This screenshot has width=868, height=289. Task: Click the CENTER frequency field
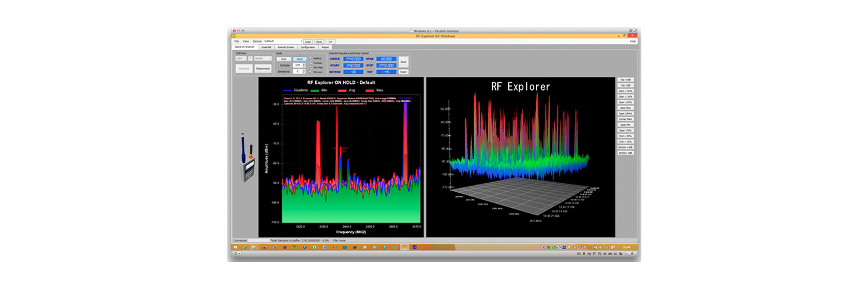coord(353,59)
